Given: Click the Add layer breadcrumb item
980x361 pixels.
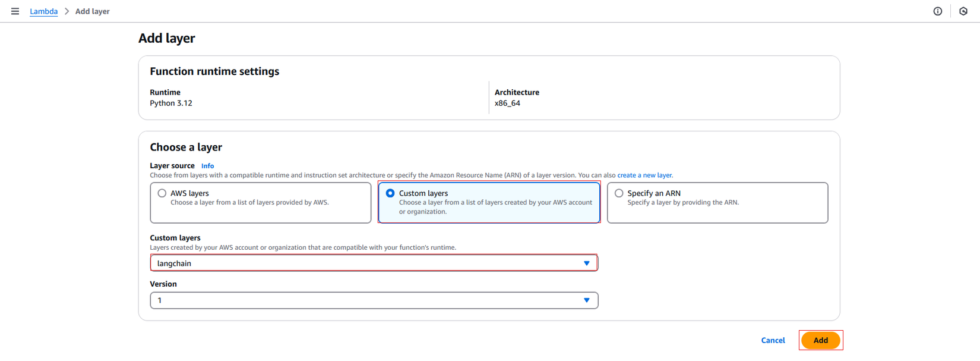Looking at the screenshot, I should click(x=92, y=11).
